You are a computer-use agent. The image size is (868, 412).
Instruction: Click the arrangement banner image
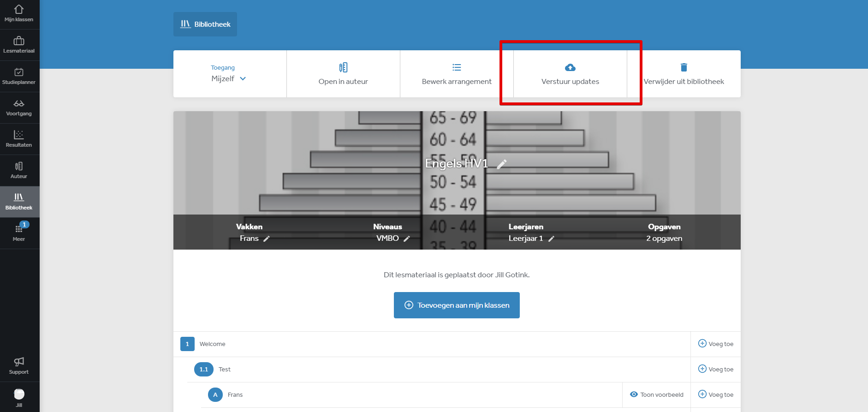pos(457,180)
